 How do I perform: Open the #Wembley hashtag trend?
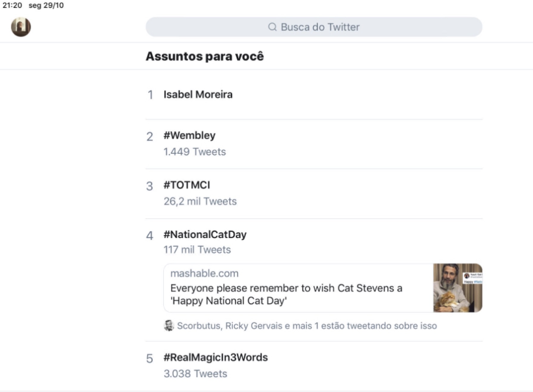click(189, 136)
